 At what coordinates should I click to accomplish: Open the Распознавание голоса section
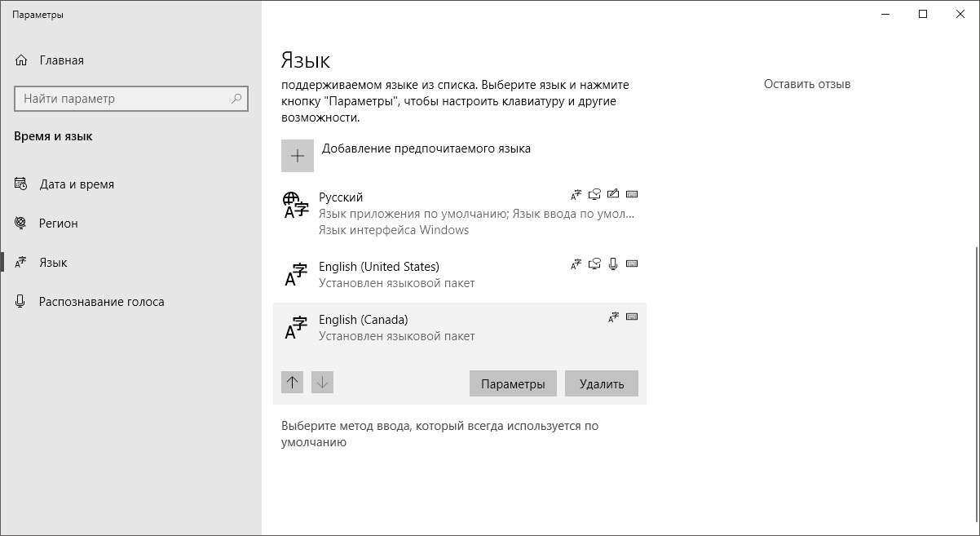(x=130, y=302)
